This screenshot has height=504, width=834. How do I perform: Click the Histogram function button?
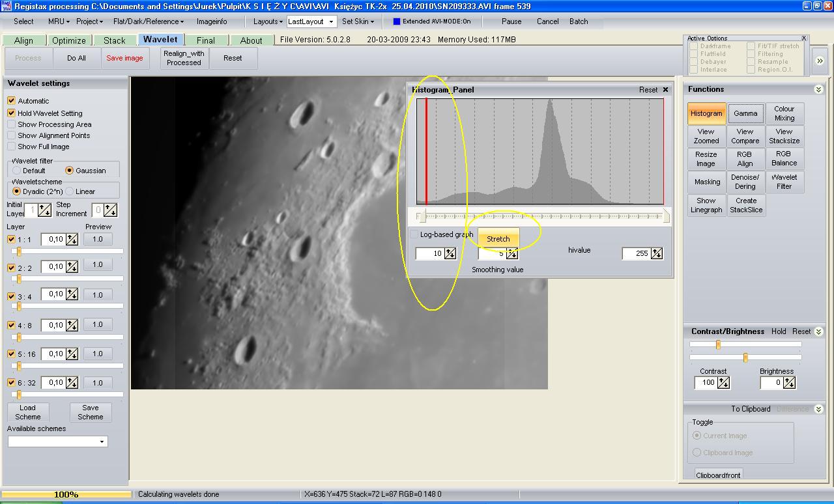click(706, 113)
